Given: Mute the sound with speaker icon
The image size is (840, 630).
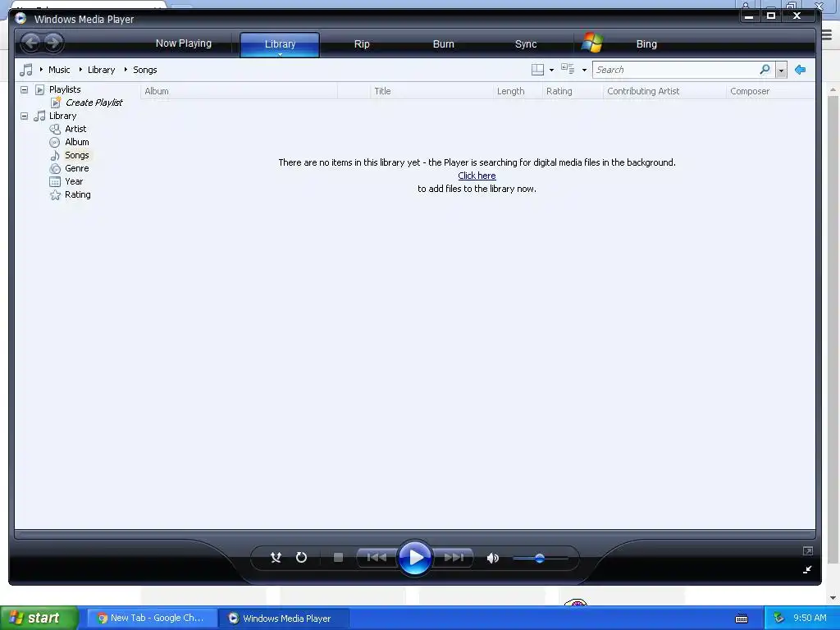Looking at the screenshot, I should click(x=493, y=558).
